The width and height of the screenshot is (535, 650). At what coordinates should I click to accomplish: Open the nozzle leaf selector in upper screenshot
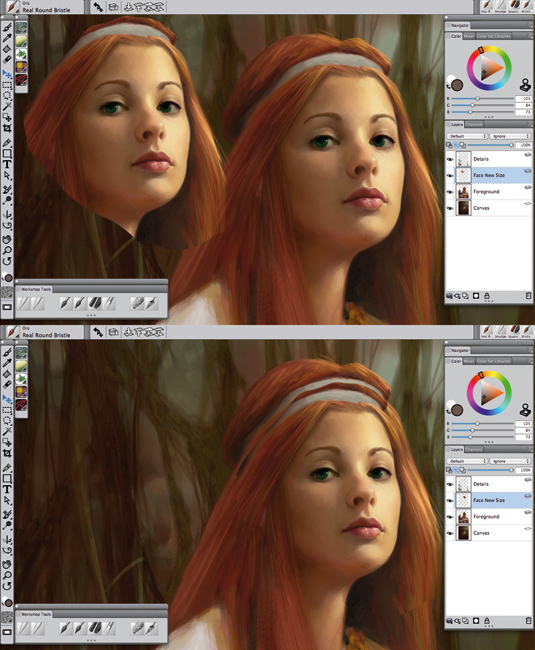tap(21, 54)
